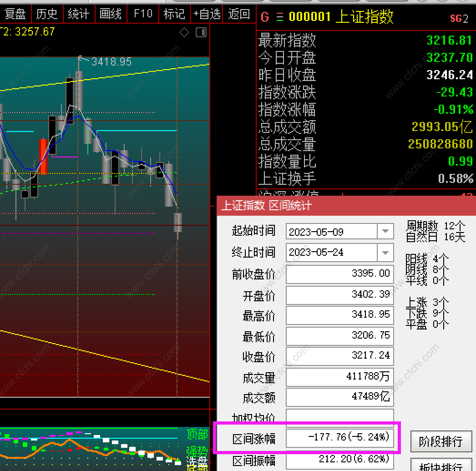Click the 阳线 4个 statistic
Image resolution: width=476 pixels, height=471 pixels.
pos(427,259)
